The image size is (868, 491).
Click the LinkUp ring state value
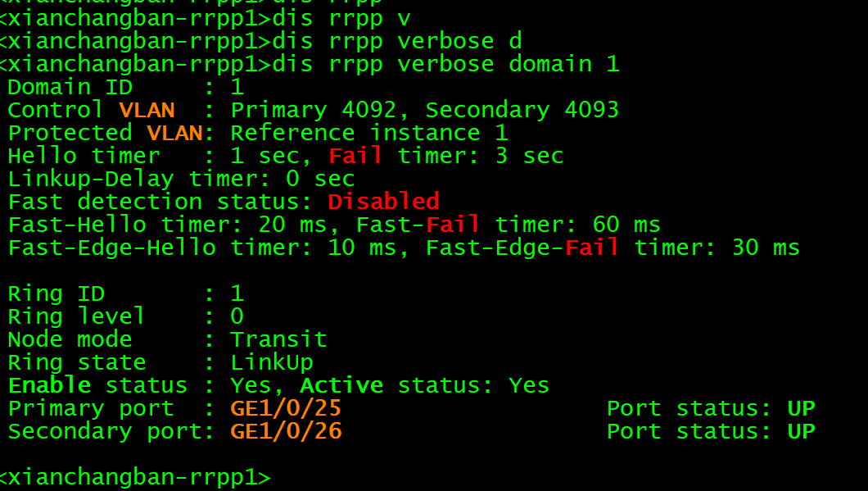coord(272,362)
